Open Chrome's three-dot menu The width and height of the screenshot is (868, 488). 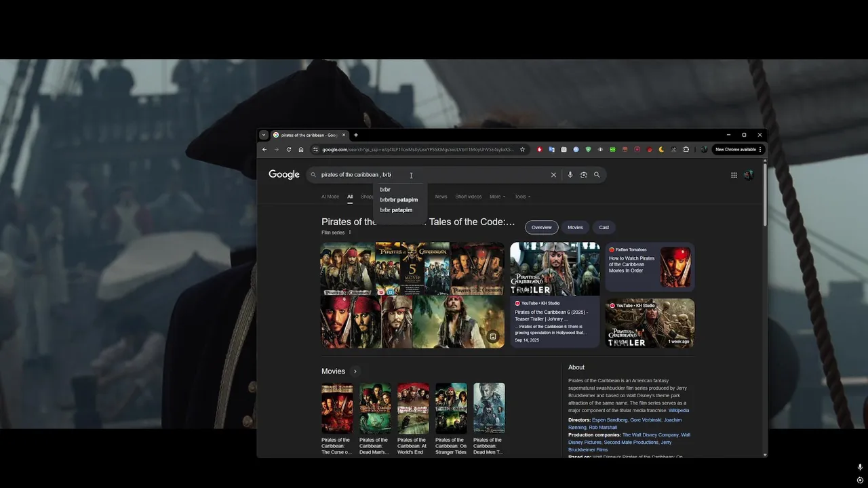760,149
